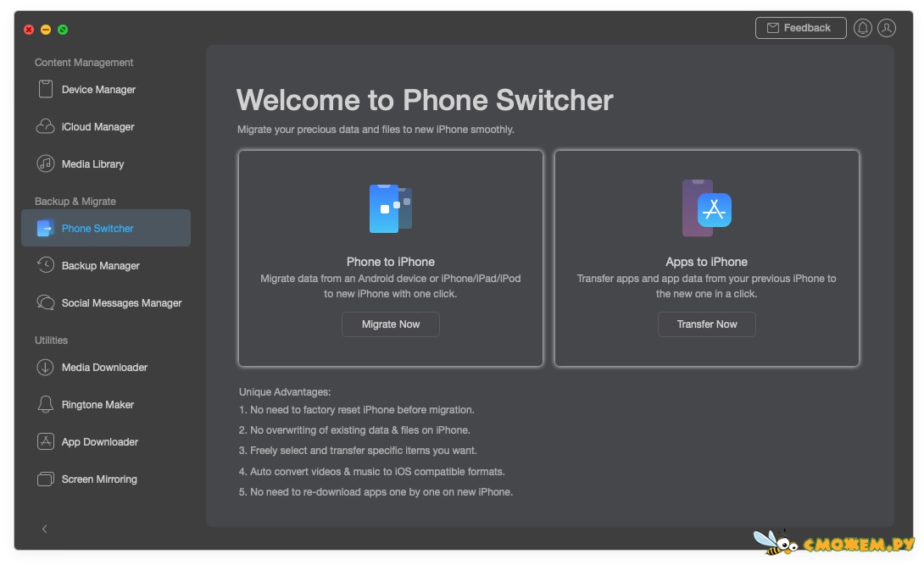This screenshot has width=924, height=565.
Task: Click the 'No overwriting of existing data' line
Action: point(354,430)
